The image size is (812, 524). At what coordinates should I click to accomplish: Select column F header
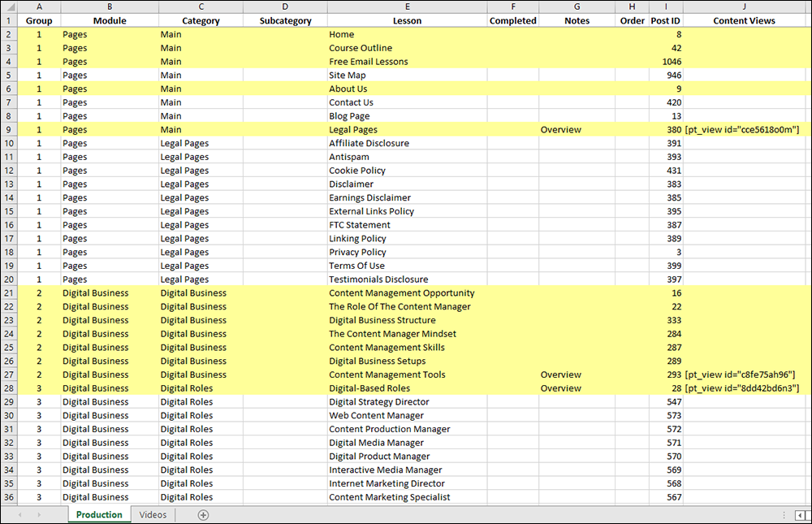click(512, 6)
